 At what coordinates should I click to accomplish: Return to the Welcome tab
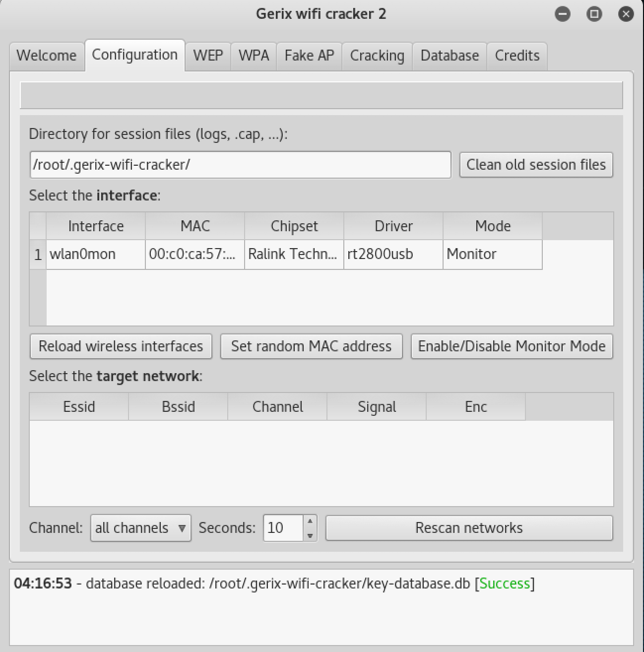click(46, 56)
